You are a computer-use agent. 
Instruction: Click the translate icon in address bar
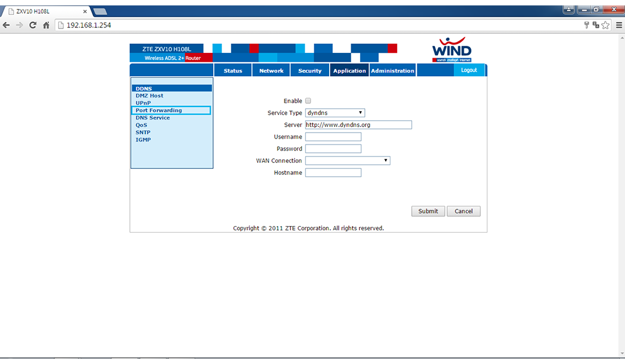tap(595, 25)
